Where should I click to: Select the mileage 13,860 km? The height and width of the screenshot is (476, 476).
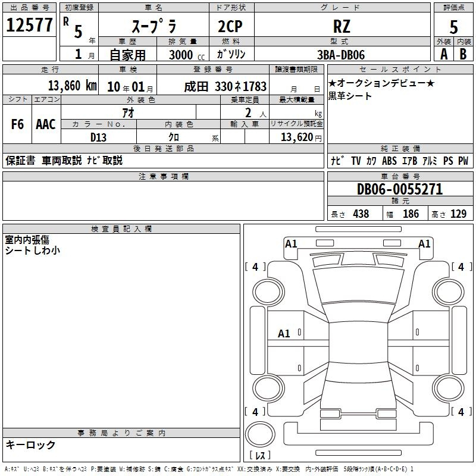tap(73, 86)
